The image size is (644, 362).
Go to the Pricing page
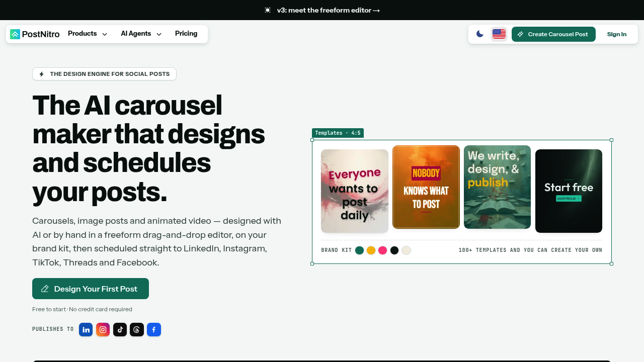[186, 34]
